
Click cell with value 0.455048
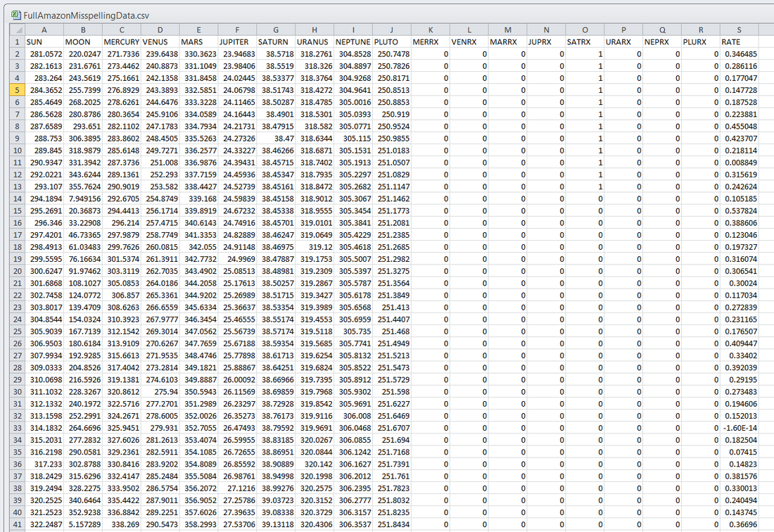pyautogui.click(x=739, y=127)
